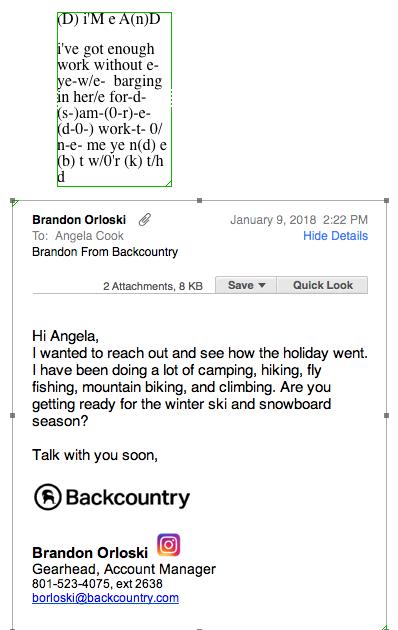Open the Instagram icon in the signature
398x630 pixels.
click(x=168, y=545)
